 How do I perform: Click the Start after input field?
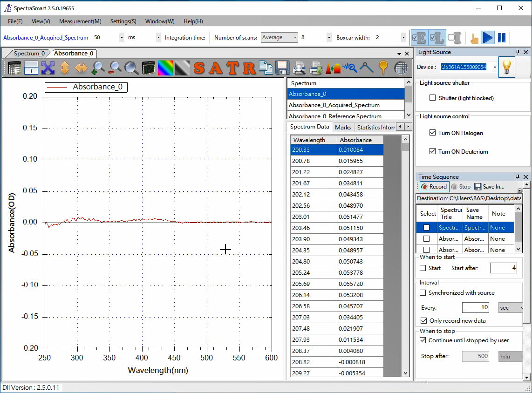pyautogui.click(x=503, y=268)
